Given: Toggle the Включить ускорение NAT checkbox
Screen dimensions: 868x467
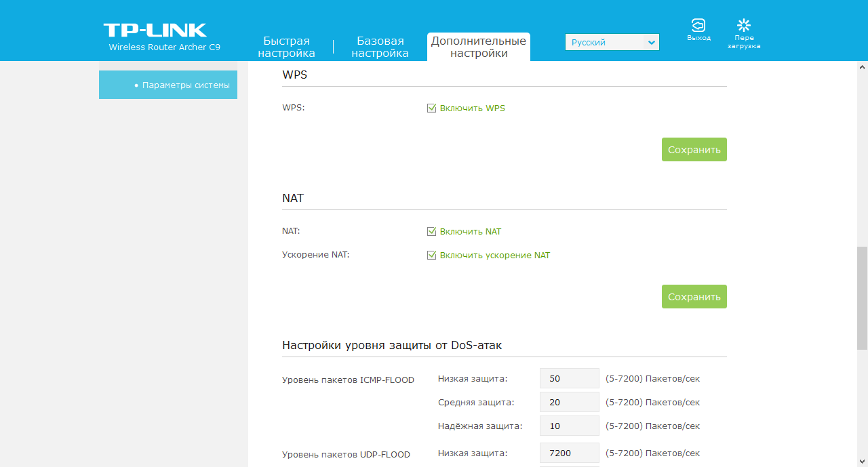Looking at the screenshot, I should [431, 256].
